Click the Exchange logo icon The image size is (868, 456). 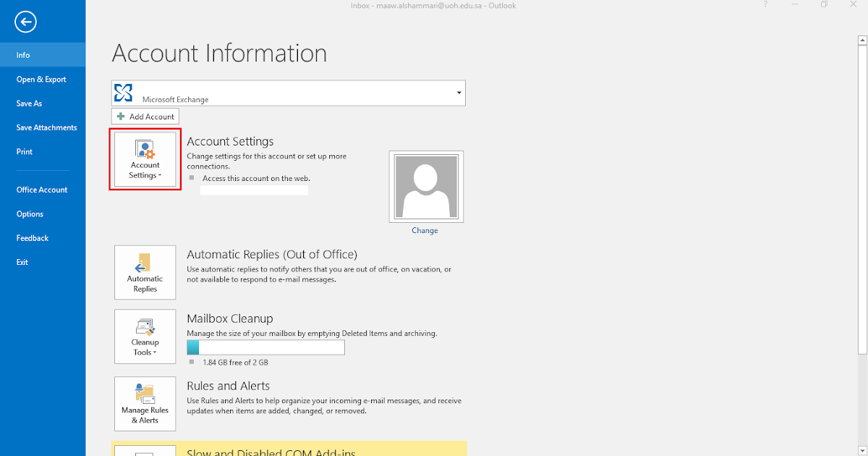click(x=124, y=93)
